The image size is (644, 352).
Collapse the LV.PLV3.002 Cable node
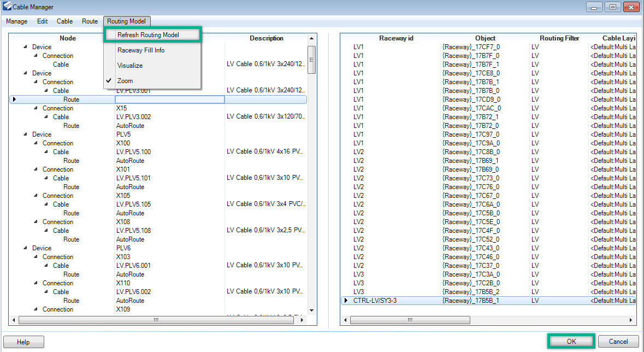46,117
